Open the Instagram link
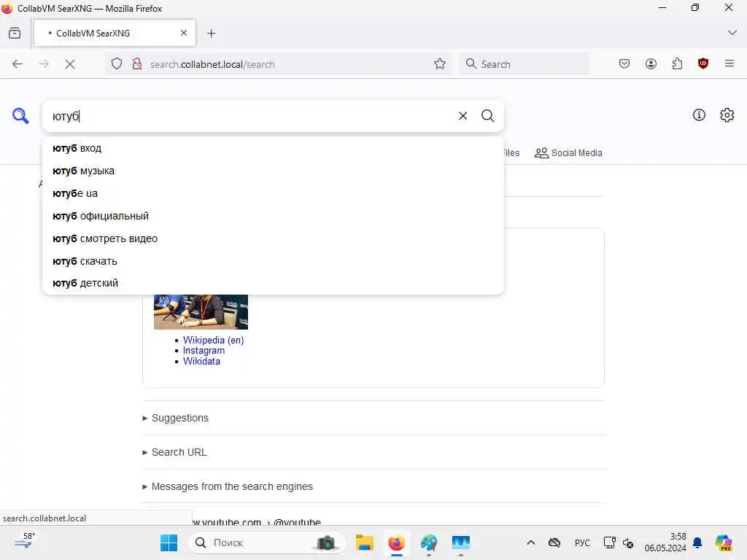 [204, 351]
